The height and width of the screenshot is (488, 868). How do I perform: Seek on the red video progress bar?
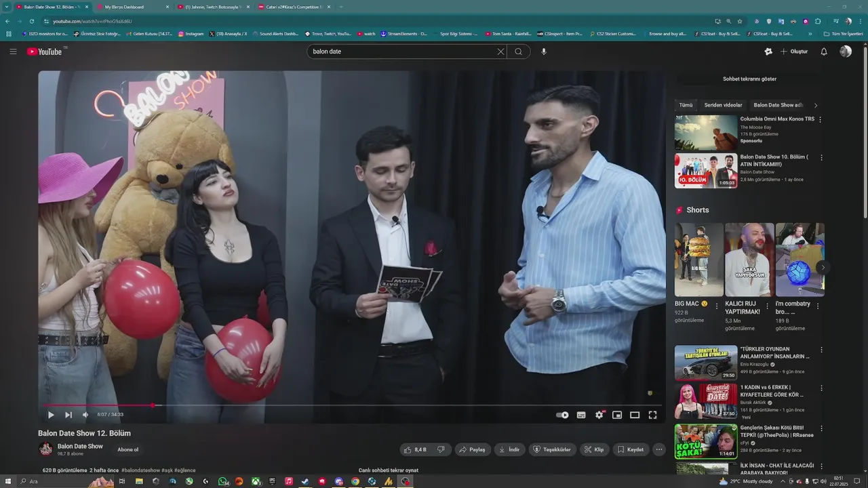point(352,405)
